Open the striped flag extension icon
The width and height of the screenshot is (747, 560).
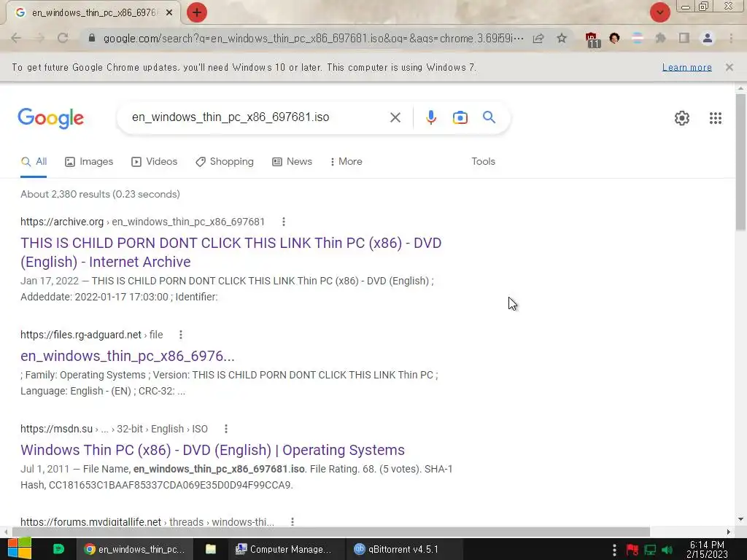pyautogui.click(x=638, y=38)
